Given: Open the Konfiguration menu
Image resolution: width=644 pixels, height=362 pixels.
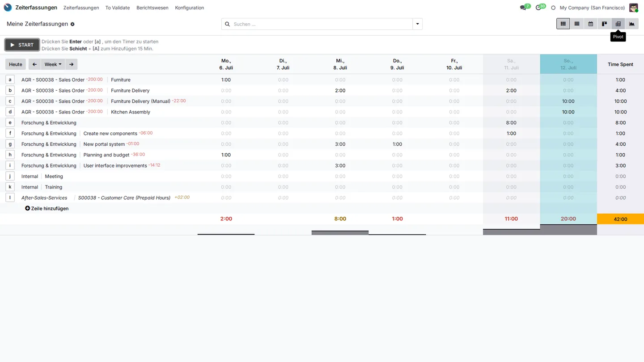Looking at the screenshot, I should [190, 8].
